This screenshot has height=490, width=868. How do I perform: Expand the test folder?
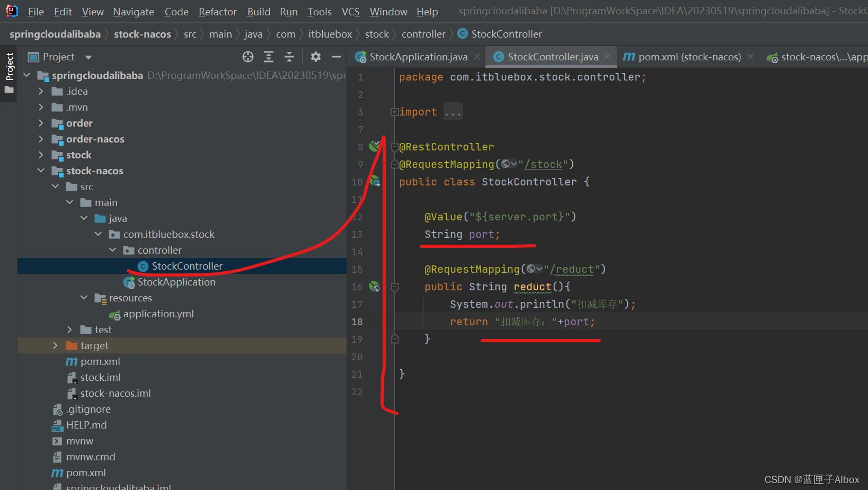point(70,329)
